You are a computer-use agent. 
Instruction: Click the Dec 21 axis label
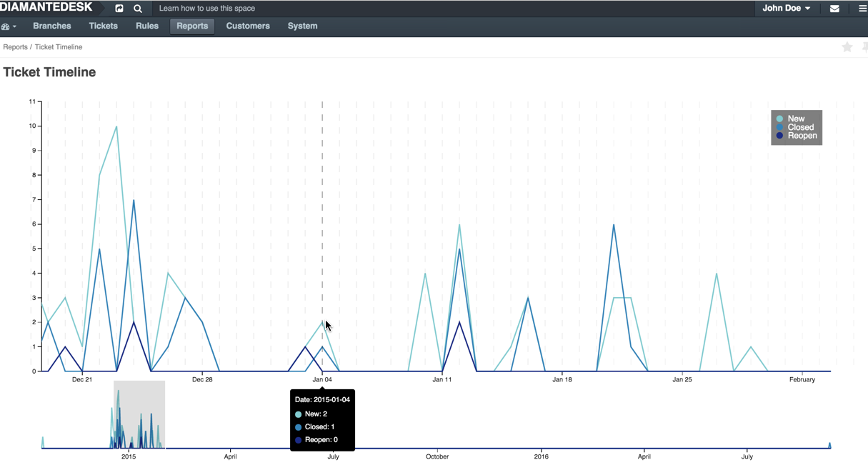coord(82,379)
